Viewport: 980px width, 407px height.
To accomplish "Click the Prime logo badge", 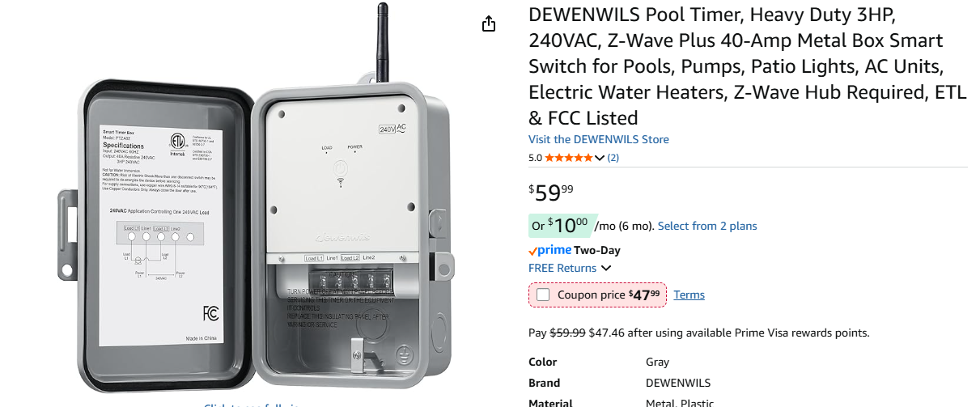I will coord(550,250).
